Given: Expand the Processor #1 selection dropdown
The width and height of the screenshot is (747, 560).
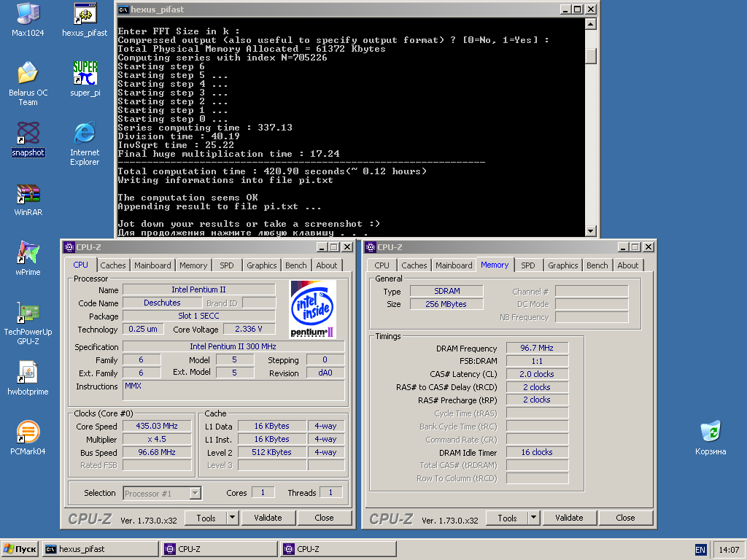Looking at the screenshot, I should coord(195,494).
